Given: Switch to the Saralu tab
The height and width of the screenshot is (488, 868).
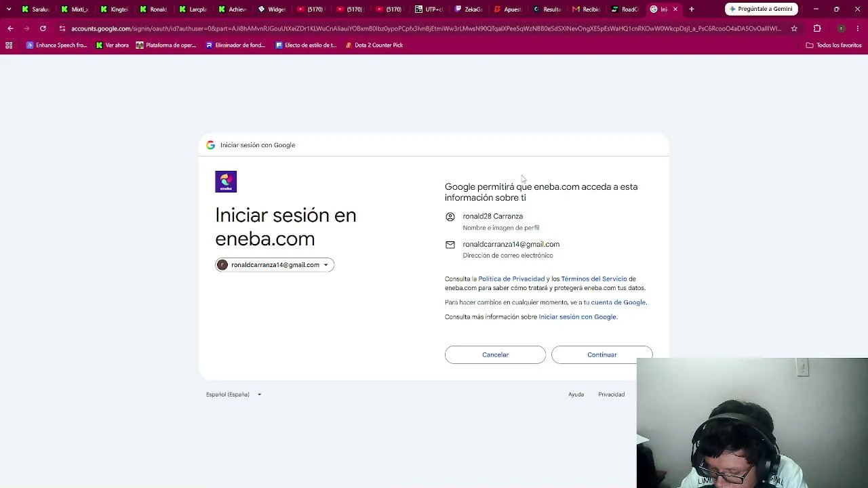Looking at the screenshot, I should tap(36, 9).
